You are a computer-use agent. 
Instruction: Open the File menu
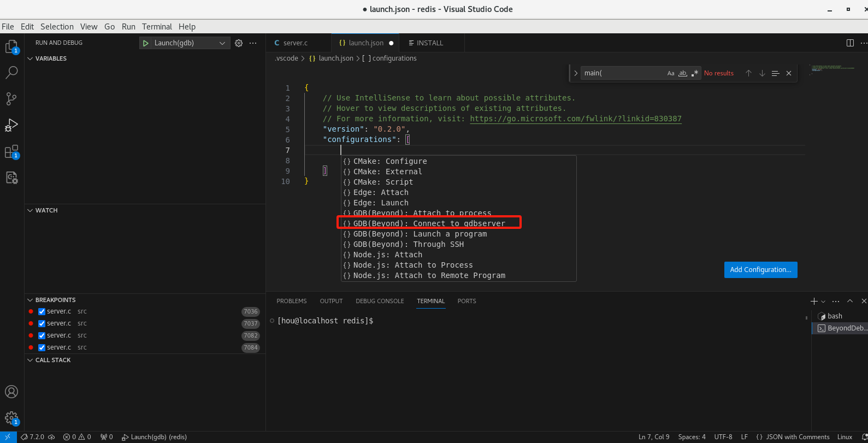point(8,26)
